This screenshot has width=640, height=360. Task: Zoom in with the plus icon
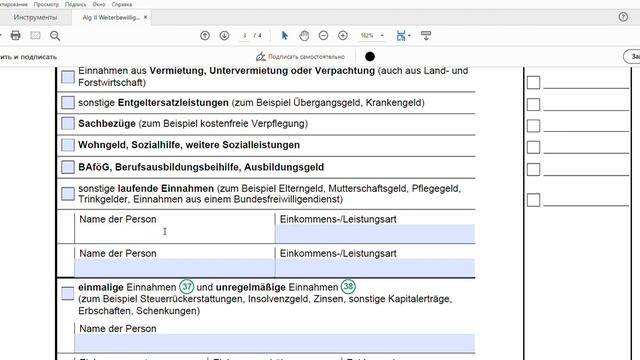[343, 36]
